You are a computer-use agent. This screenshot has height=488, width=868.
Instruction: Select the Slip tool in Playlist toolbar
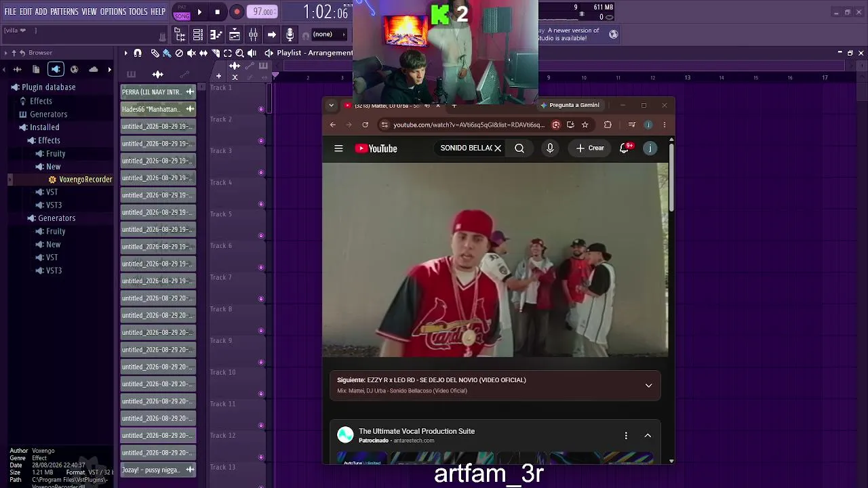tap(203, 53)
